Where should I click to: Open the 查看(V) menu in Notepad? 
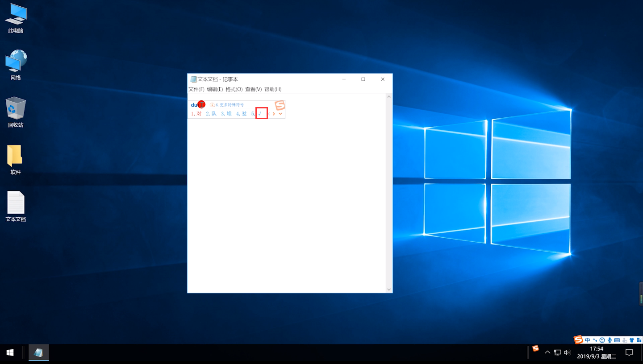(x=253, y=89)
